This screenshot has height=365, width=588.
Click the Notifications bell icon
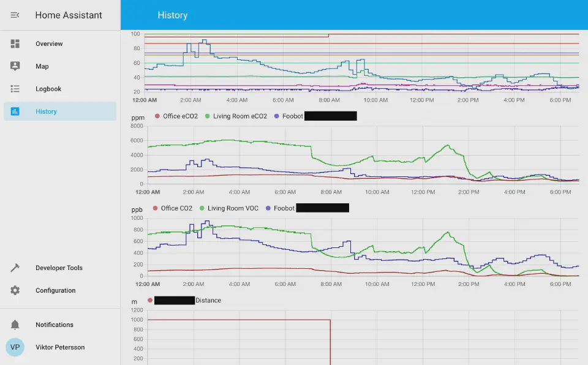pos(15,325)
